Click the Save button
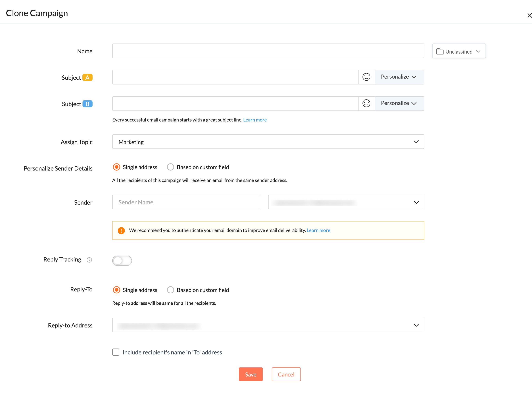Viewport: 532px width, 395px height. pyautogui.click(x=250, y=374)
